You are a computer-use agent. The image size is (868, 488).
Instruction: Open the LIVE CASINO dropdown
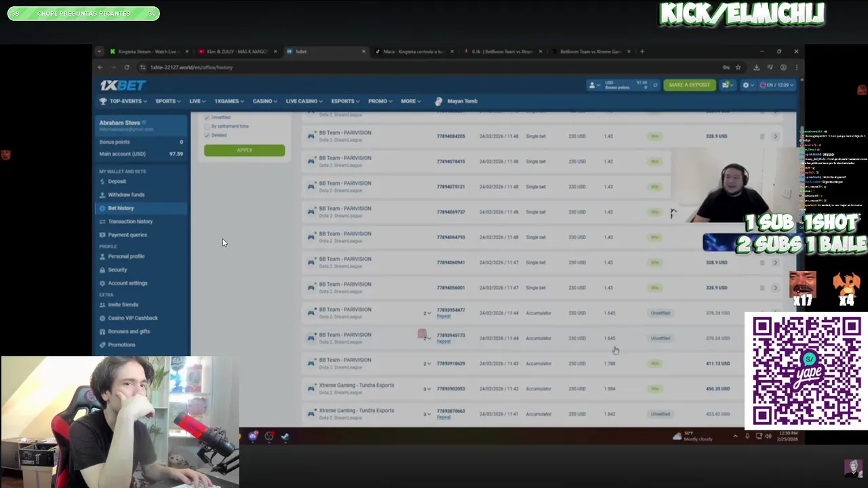pyautogui.click(x=304, y=101)
